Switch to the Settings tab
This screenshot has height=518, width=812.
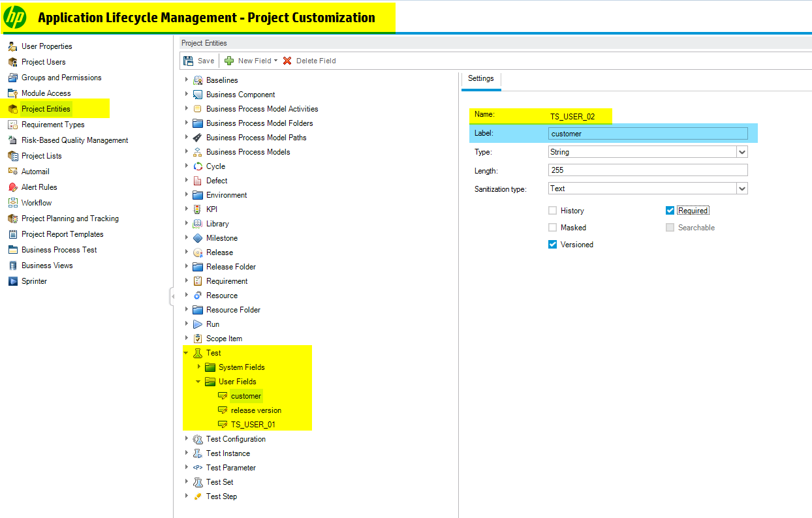[x=481, y=78]
